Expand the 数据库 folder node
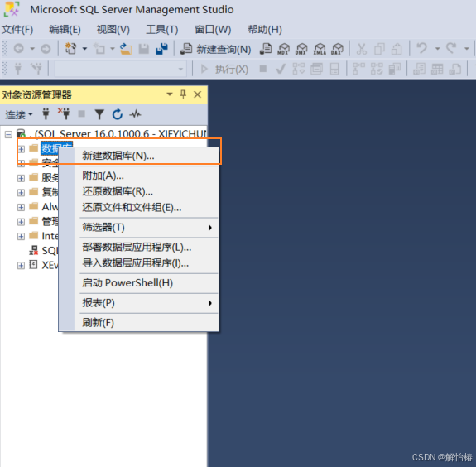476x467 pixels. (x=21, y=149)
